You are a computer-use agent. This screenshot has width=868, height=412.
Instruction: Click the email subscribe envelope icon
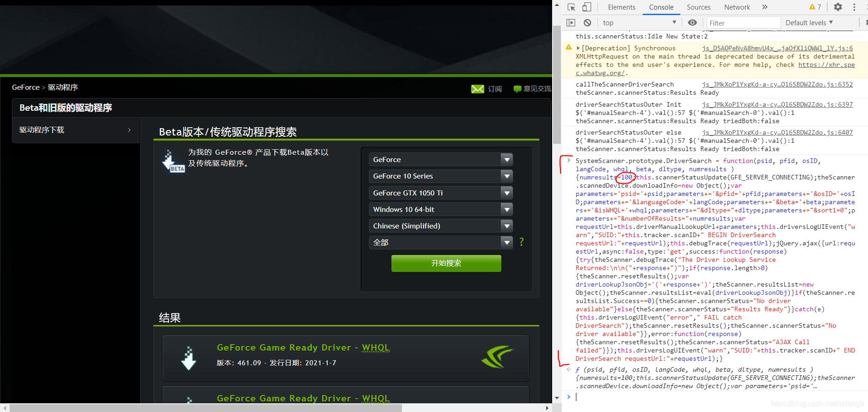coord(477,89)
